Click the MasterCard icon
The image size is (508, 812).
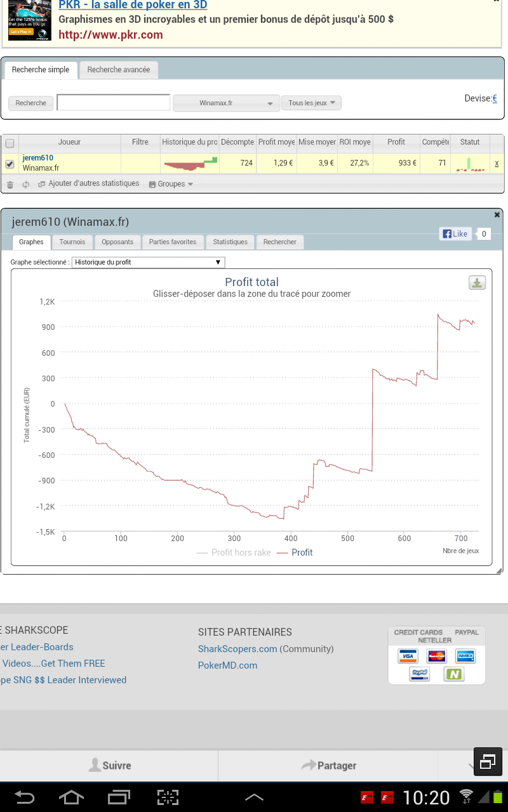pos(436,656)
